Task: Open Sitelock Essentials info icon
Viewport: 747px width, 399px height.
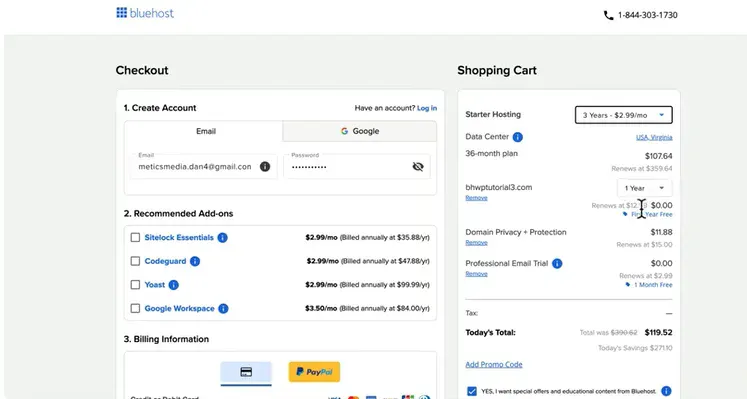Action: [222, 238]
